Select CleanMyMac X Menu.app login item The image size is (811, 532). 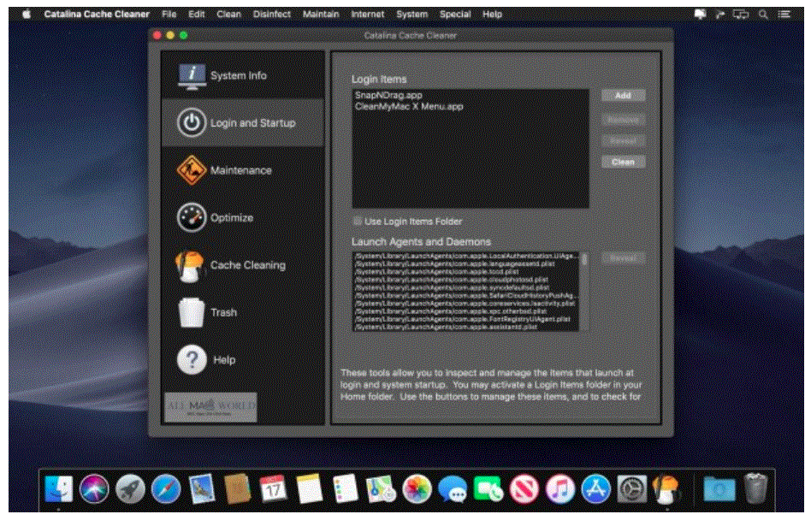click(471, 107)
